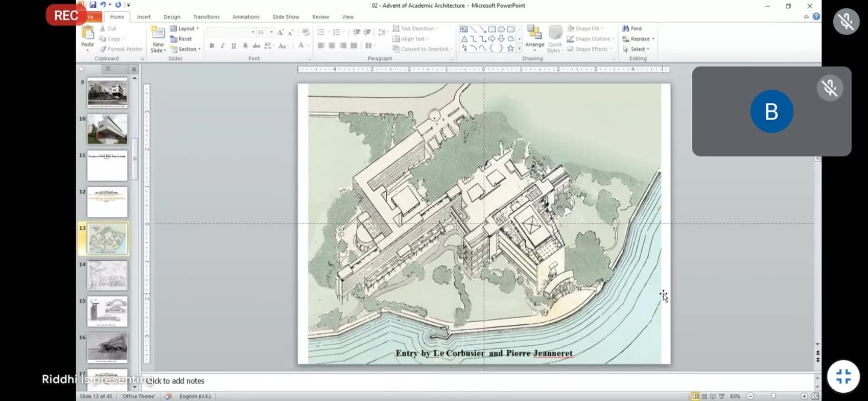Click the Paste clipboard icon

(x=87, y=33)
